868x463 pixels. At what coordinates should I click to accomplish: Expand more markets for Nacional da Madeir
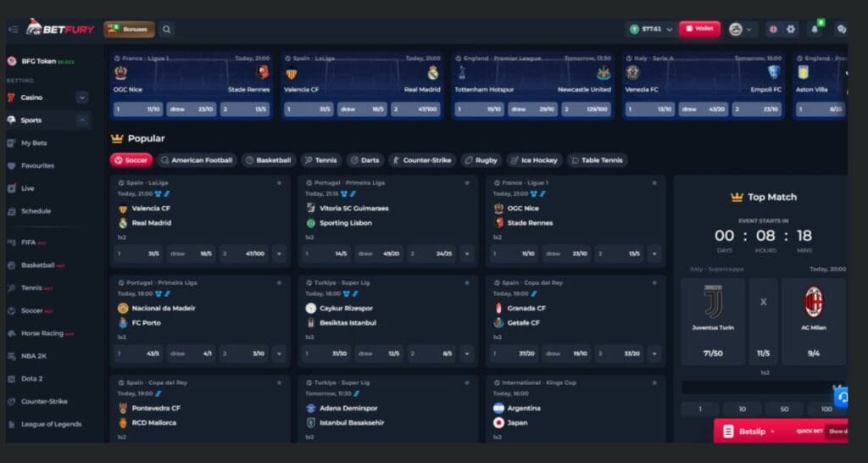pos(279,354)
